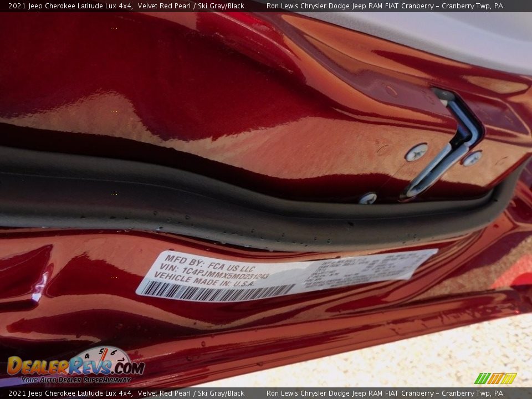This screenshot has height=399, width=532.
Task: Open the bottom Ron Lewis dealer name caption
Action: [385, 393]
